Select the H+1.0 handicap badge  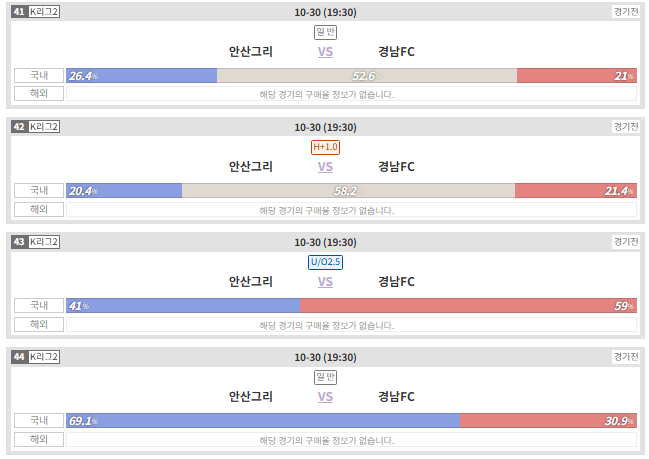point(325,147)
